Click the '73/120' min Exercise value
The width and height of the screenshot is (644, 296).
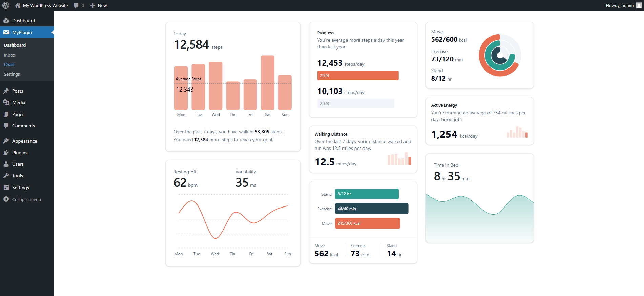point(442,59)
